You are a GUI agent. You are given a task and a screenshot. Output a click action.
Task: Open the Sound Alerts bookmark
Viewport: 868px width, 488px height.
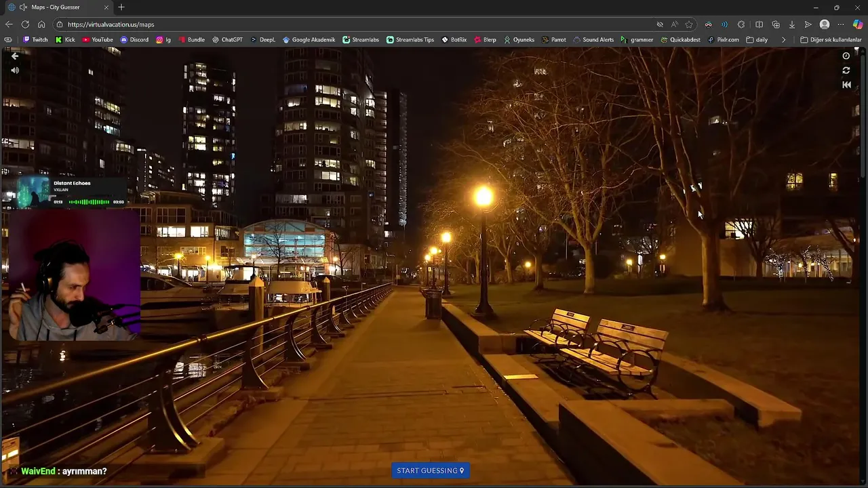point(593,40)
